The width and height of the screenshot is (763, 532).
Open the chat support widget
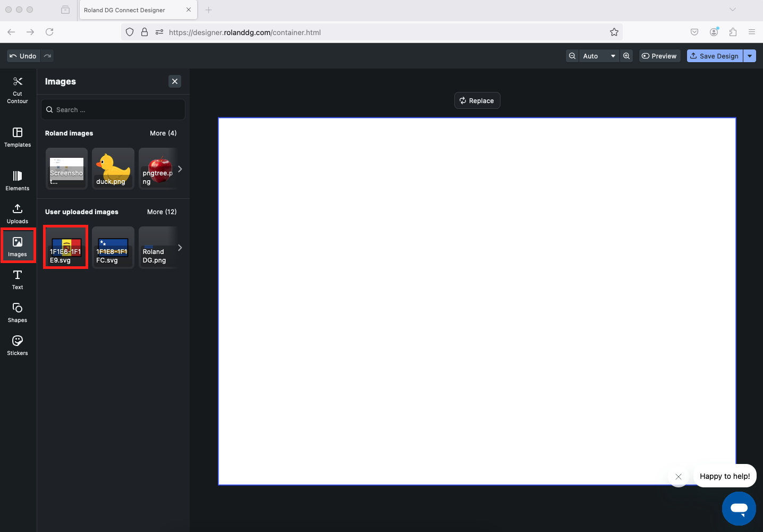pos(739,509)
